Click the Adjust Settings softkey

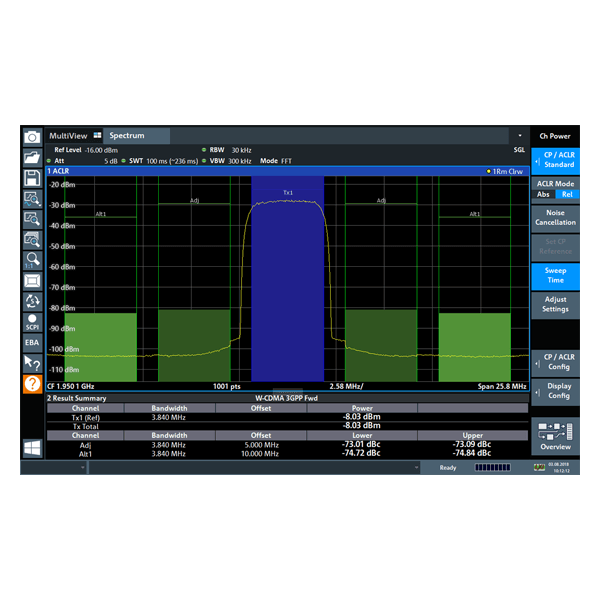[555, 305]
